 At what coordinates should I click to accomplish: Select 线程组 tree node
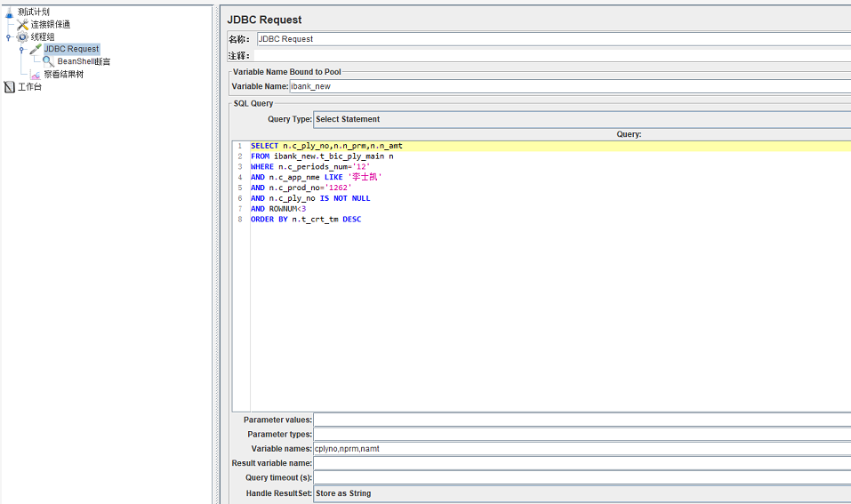pos(43,37)
